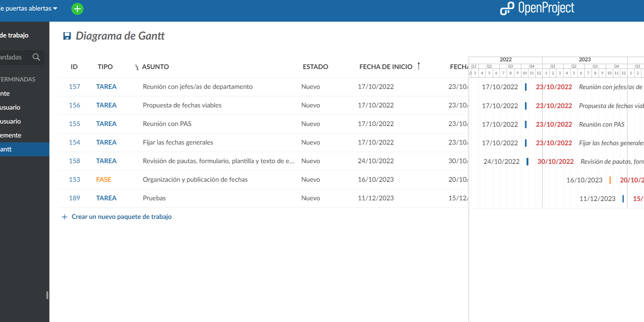This screenshot has width=644, height=322.
Task: Click the plus icon to create work package
Action: click(64, 217)
